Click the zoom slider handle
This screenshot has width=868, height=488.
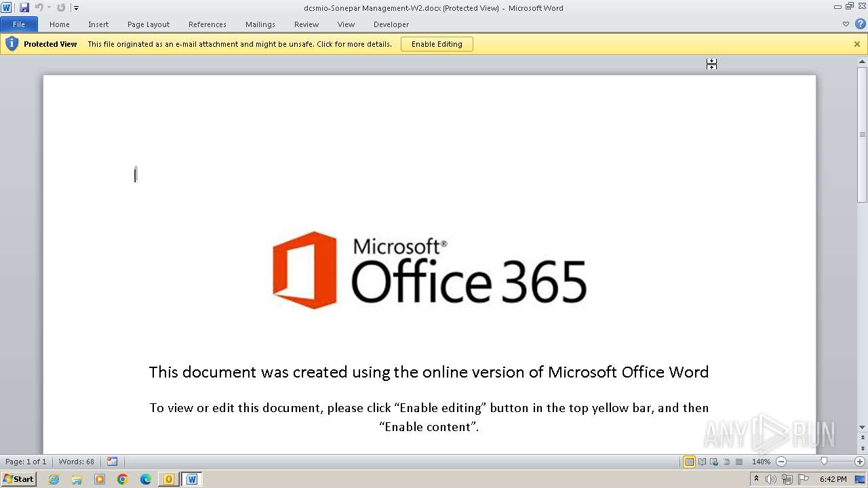click(824, 462)
